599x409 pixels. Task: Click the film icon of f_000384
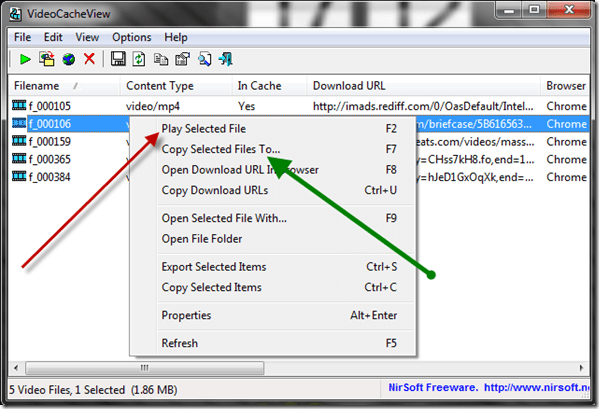(x=19, y=176)
